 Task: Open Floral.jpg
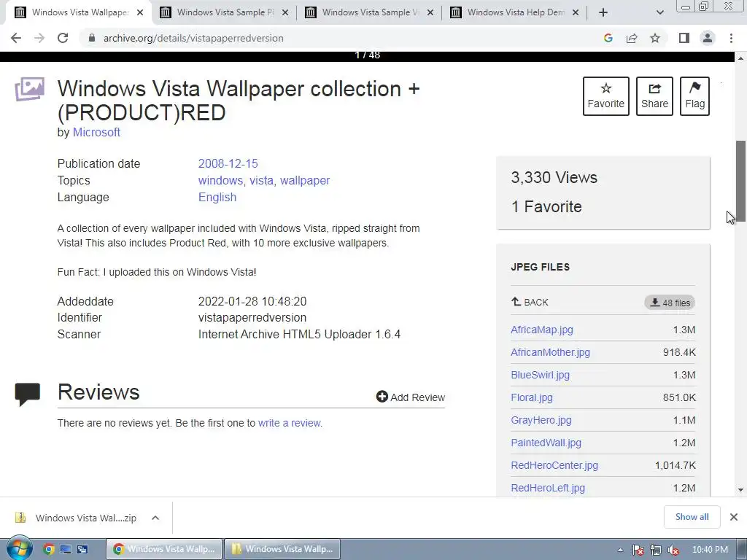(x=532, y=397)
